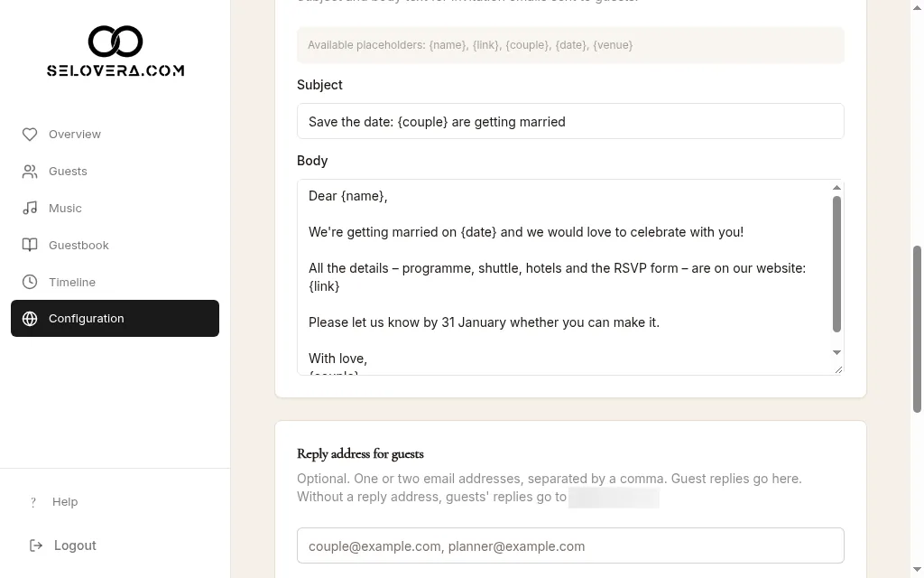The image size is (924, 578).
Task: Click the open book icon beside Guestbook
Action: click(30, 246)
